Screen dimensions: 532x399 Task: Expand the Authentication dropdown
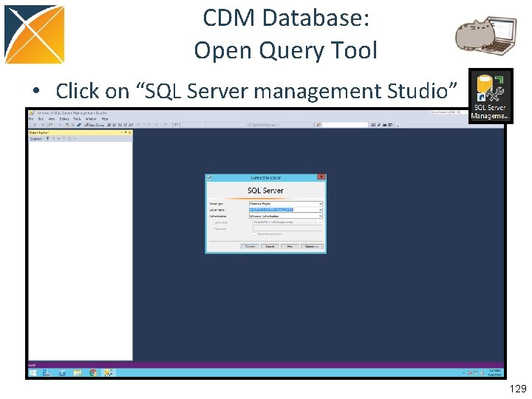coord(320,216)
